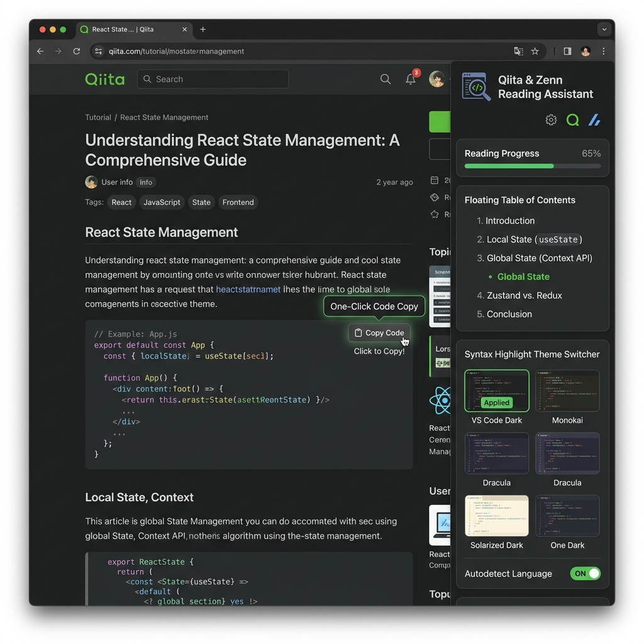The image size is (644, 644).
Task: Open the Chrome three-dot menu
Action: [603, 52]
